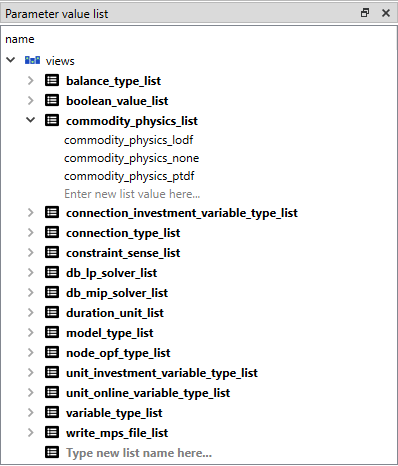Select the commodity_physics_ptdf value
The image size is (398, 466).
point(129,176)
